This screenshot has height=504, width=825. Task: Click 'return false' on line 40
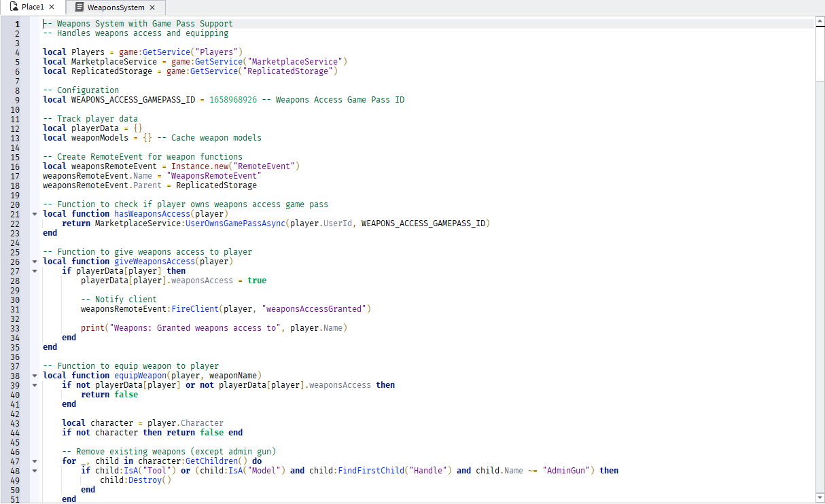coord(109,395)
